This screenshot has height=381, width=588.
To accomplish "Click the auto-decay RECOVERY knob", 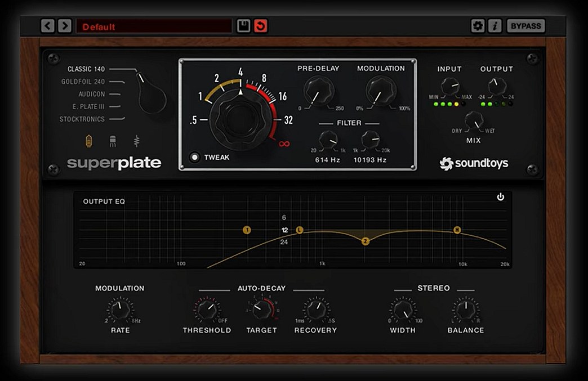I will 316,310.
